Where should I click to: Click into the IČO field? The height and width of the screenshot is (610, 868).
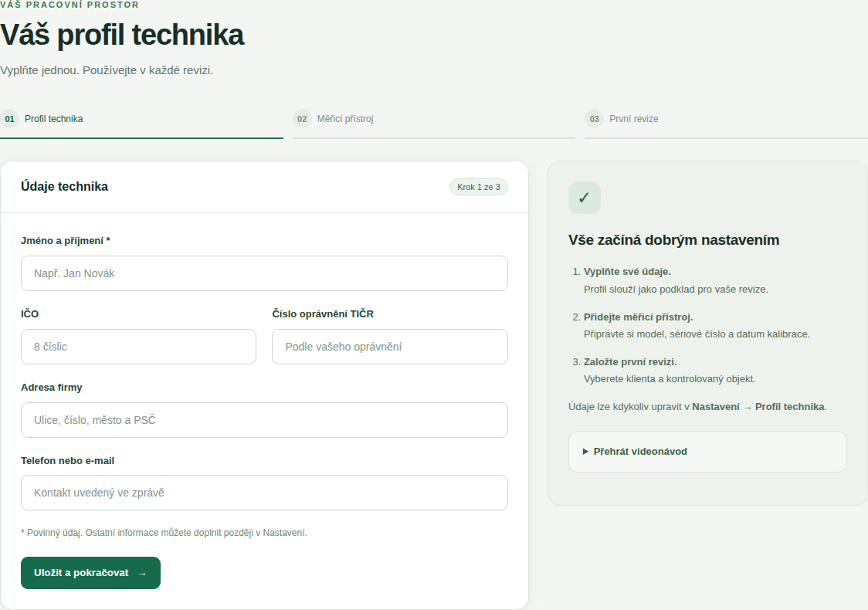(138, 347)
